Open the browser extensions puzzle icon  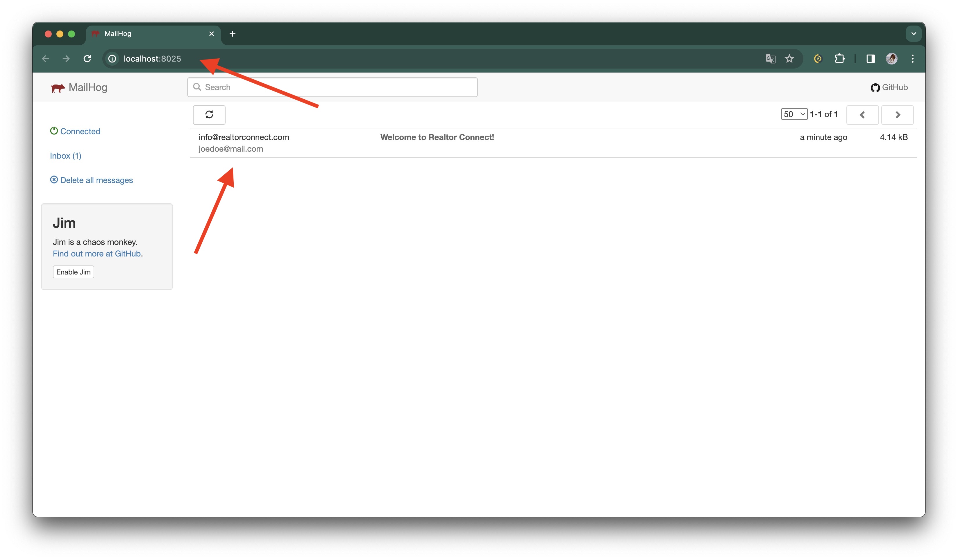839,58
